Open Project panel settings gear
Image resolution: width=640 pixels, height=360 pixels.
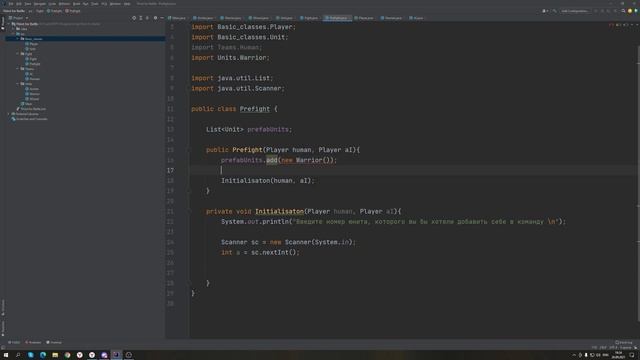pos(155,18)
